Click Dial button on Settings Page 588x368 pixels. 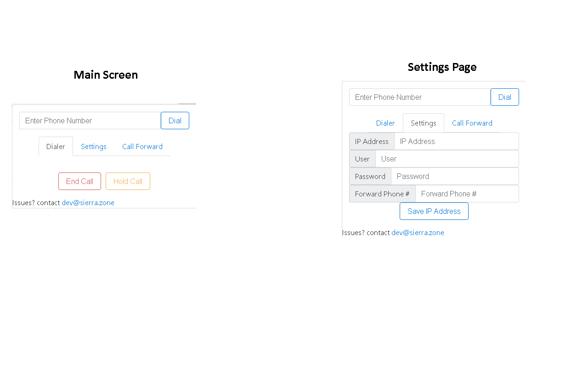click(505, 97)
